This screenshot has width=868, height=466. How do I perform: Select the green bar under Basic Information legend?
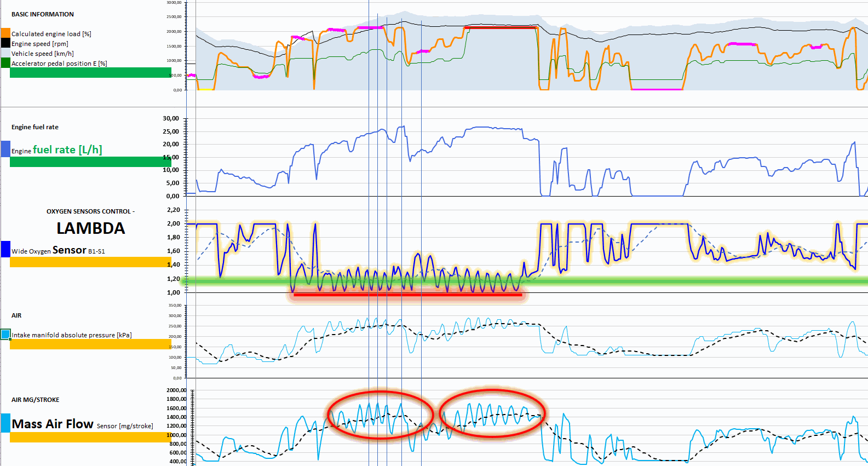[x=90, y=73]
